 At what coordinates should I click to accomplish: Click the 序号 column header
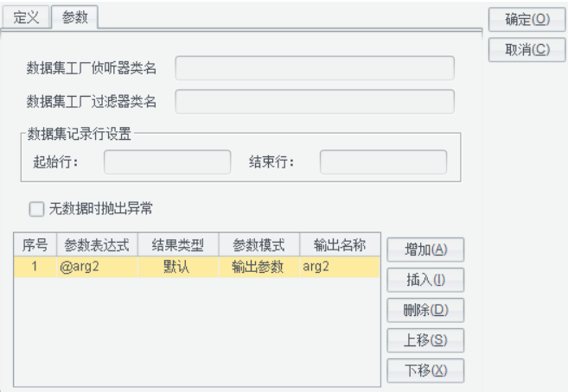click(35, 245)
